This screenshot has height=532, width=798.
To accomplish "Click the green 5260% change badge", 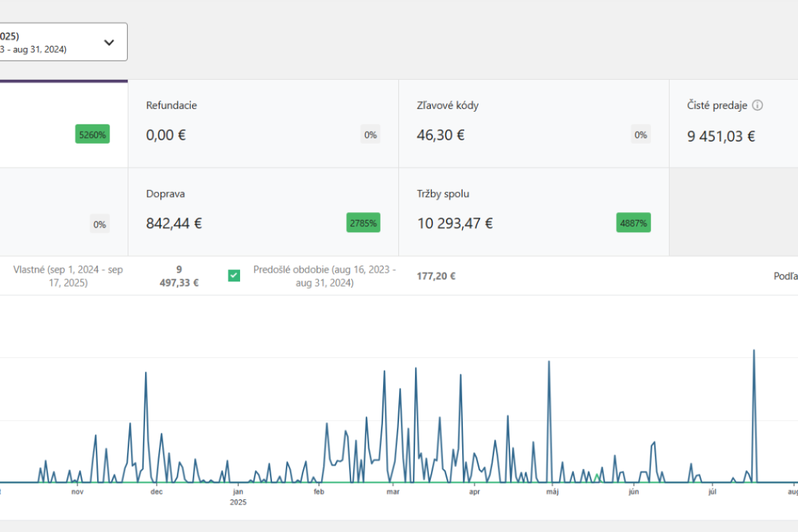I will (x=92, y=135).
